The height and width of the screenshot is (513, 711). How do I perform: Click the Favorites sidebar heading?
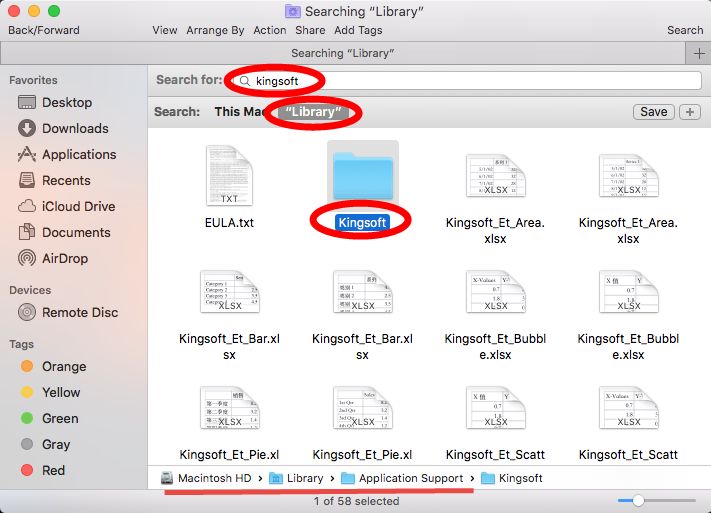coord(34,80)
